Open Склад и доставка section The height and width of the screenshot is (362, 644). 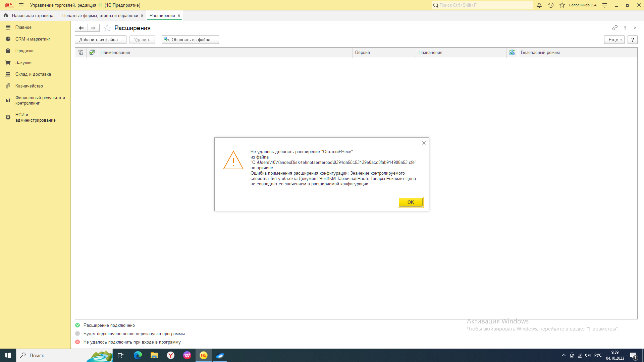click(x=35, y=74)
